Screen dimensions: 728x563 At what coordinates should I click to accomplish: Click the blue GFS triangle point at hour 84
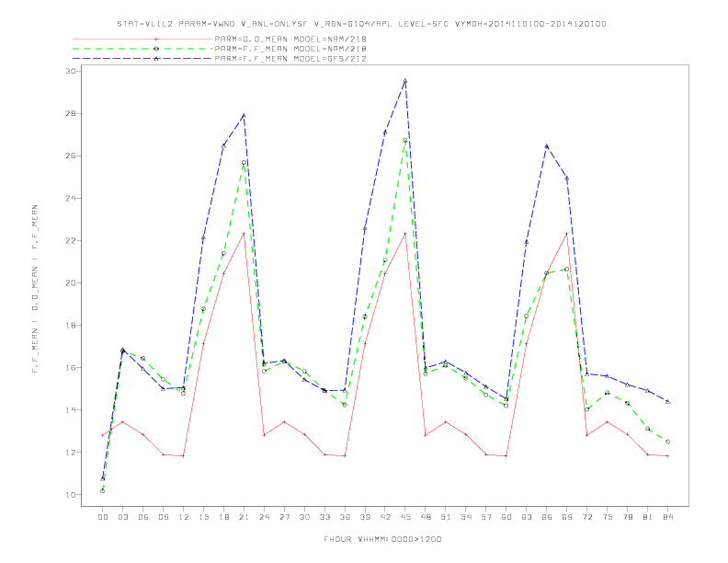pyautogui.click(x=667, y=401)
